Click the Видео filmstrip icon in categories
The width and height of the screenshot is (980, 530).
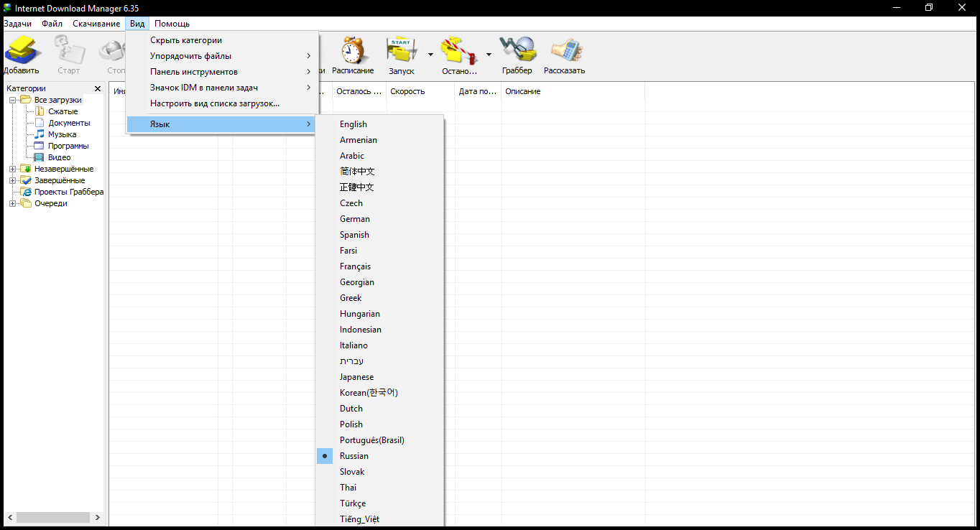coord(40,157)
